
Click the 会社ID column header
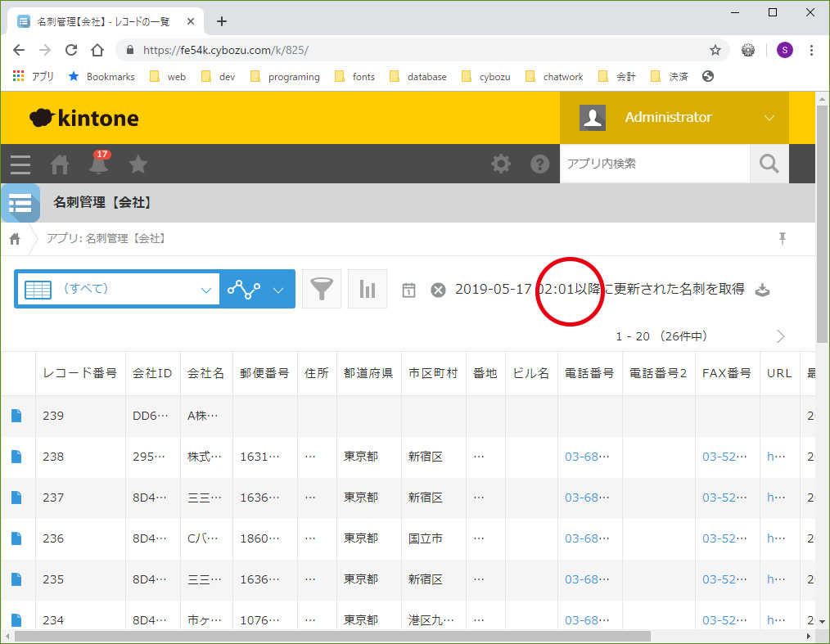(152, 373)
